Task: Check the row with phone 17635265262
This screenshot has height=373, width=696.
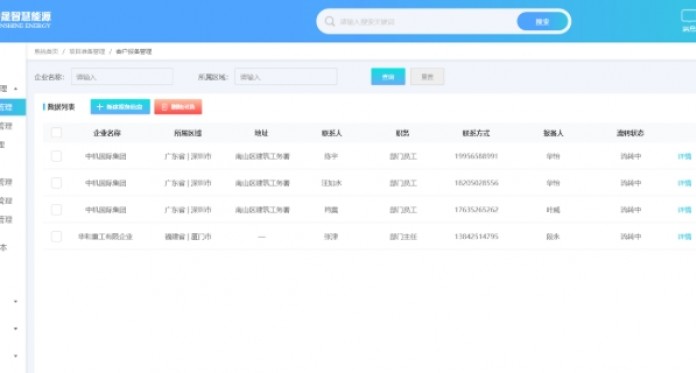Action: point(56,210)
